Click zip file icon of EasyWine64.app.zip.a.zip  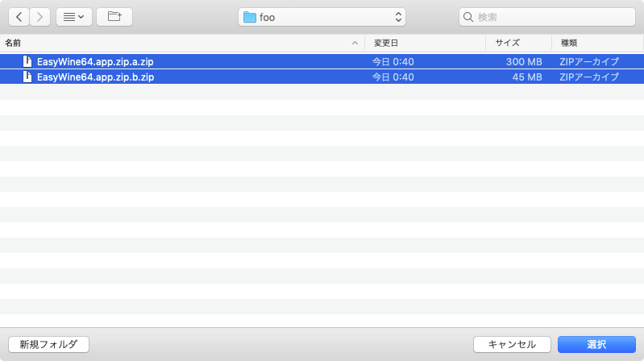tap(27, 61)
